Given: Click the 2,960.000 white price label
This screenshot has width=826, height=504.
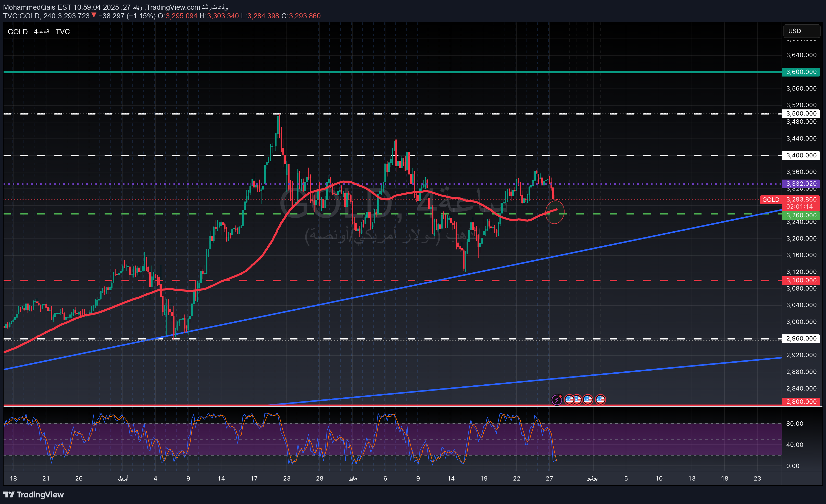Looking at the screenshot, I should [x=801, y=338].
